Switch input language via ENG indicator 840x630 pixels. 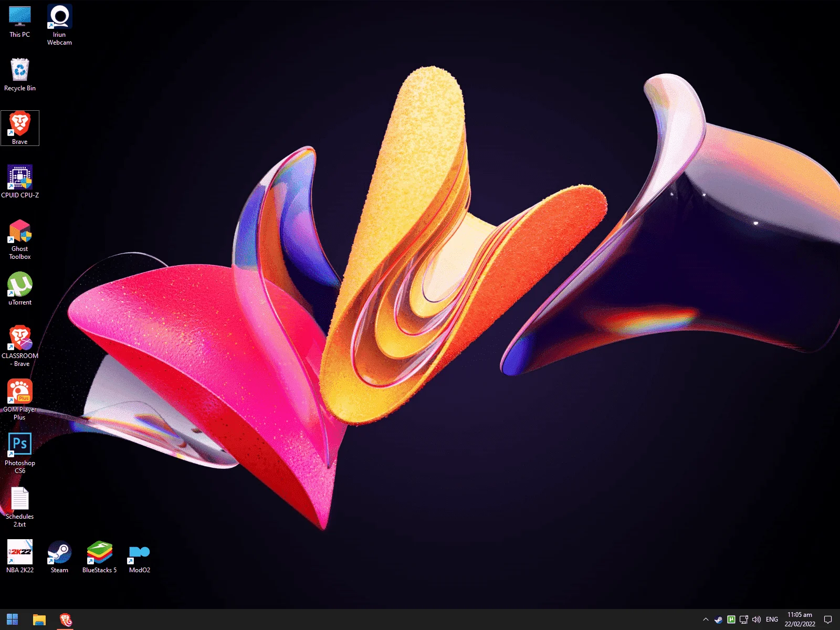point(772,619)
